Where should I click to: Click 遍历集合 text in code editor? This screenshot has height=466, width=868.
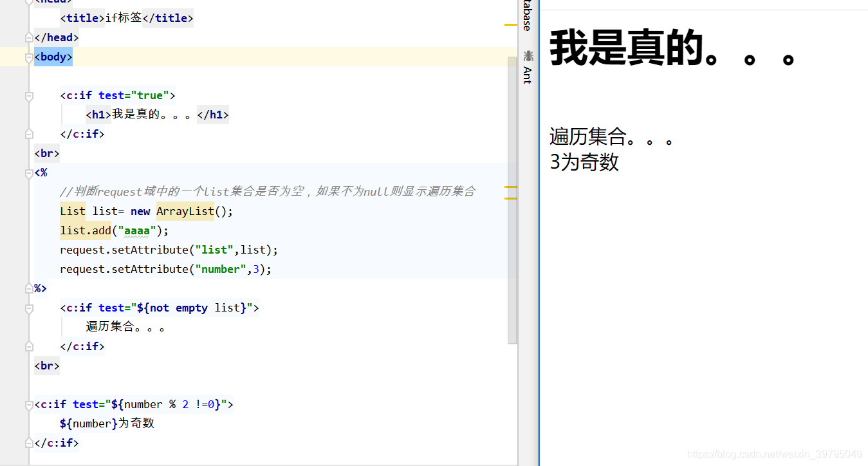pos(126,327)
